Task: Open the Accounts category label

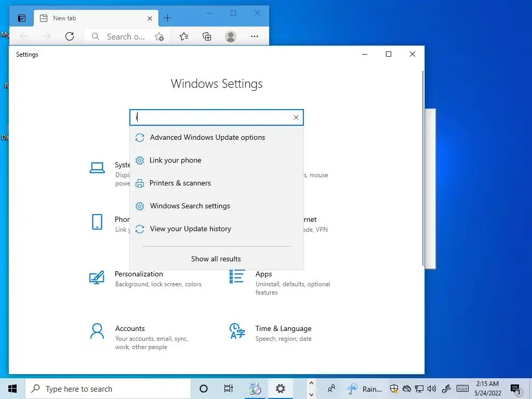Action: 130,328
